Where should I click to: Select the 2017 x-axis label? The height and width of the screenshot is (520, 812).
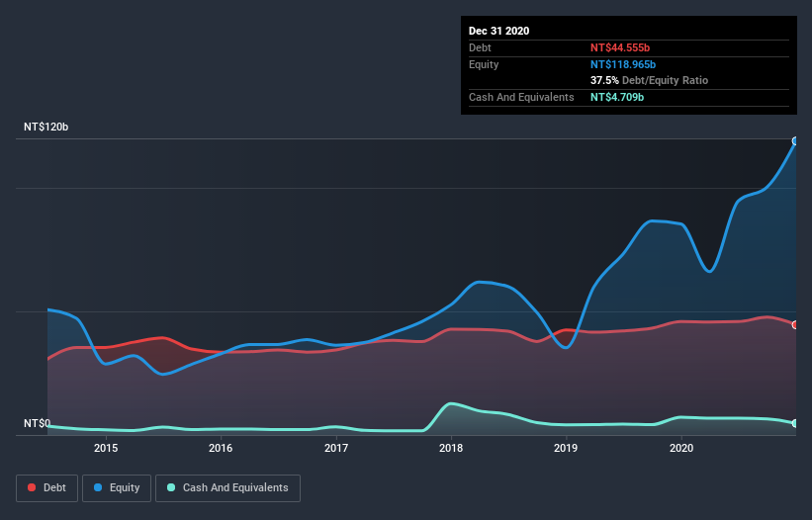336,448
